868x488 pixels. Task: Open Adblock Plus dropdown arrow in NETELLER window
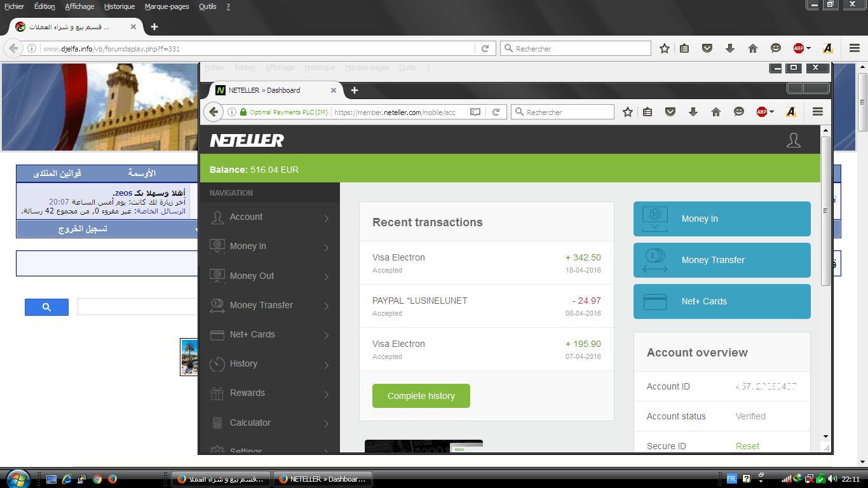(x=771, y=112)
